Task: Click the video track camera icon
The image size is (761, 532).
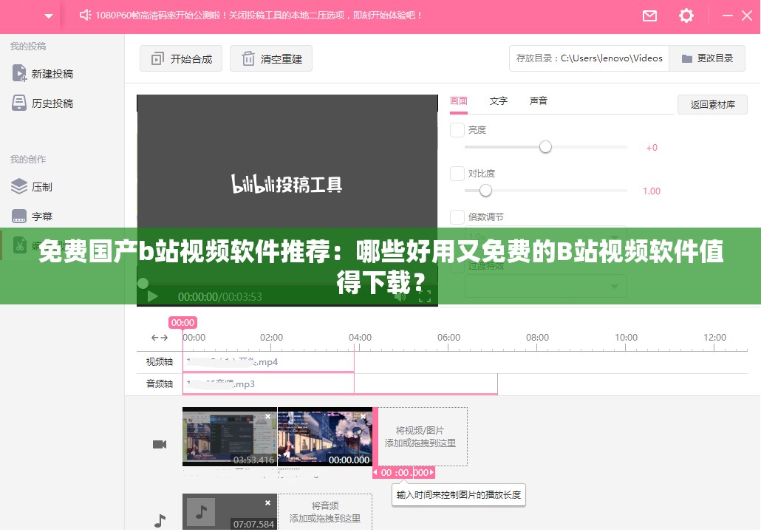Action: coord(159,444)
